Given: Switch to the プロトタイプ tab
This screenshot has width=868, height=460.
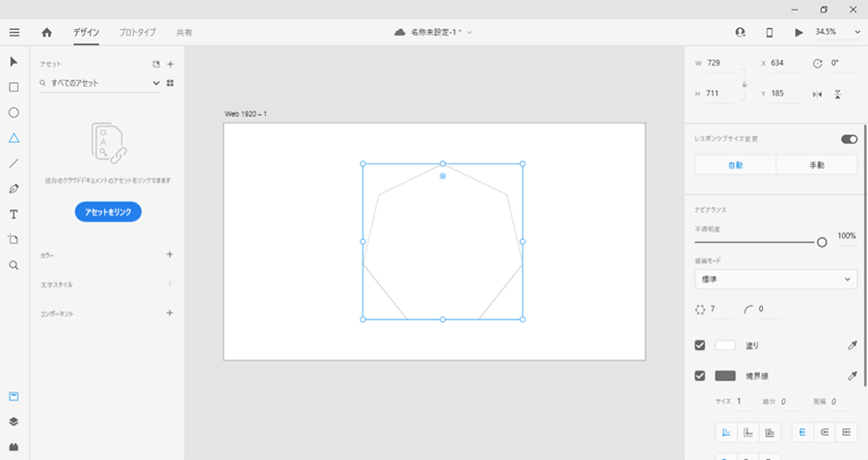Looking at the screenshot, I should 137,32.
